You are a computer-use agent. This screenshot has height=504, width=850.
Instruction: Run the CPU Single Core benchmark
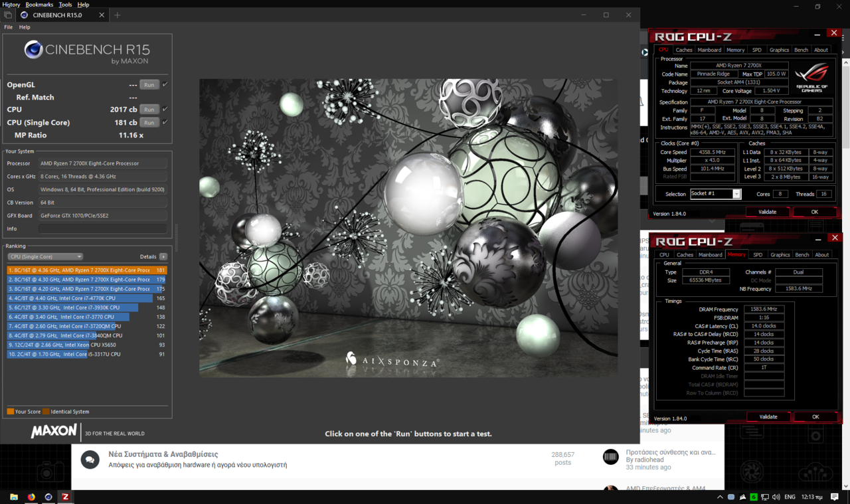tap(149, 122)
